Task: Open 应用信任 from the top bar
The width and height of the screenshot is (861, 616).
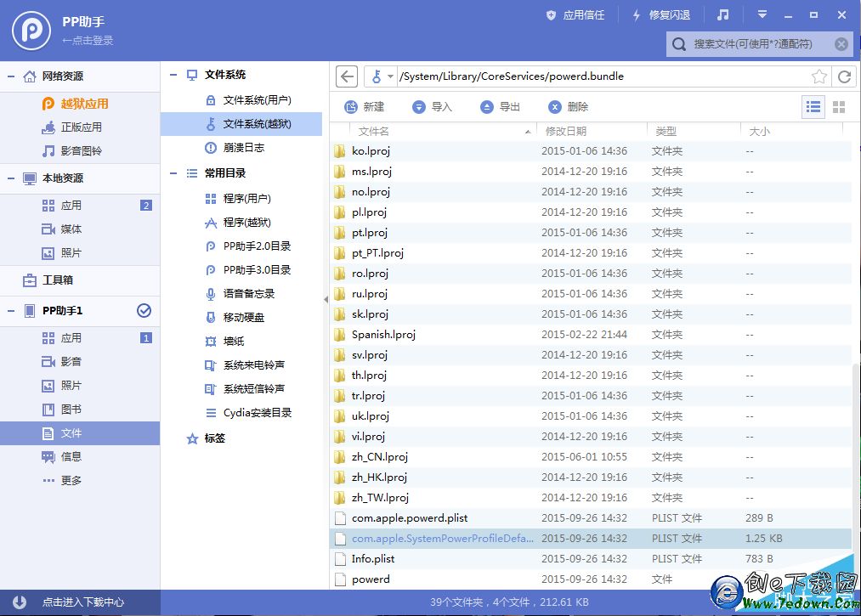Action: pyautogui.click(x=575, y=14)
